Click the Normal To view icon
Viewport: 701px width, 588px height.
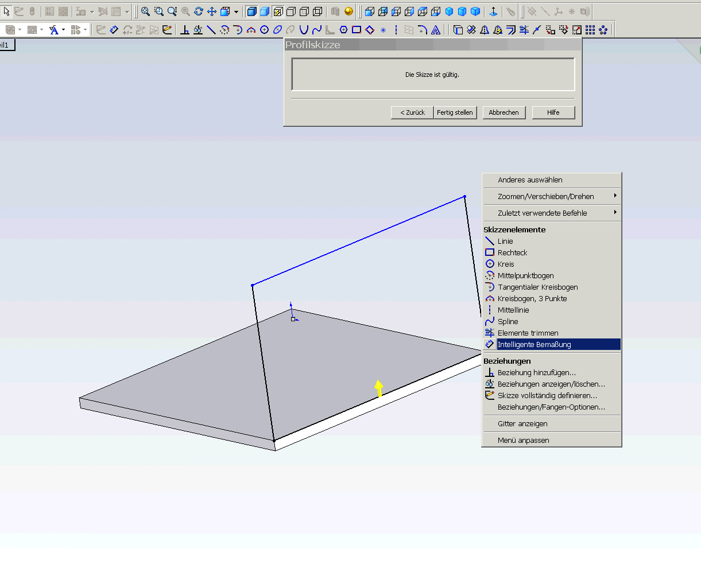(493, 11)
